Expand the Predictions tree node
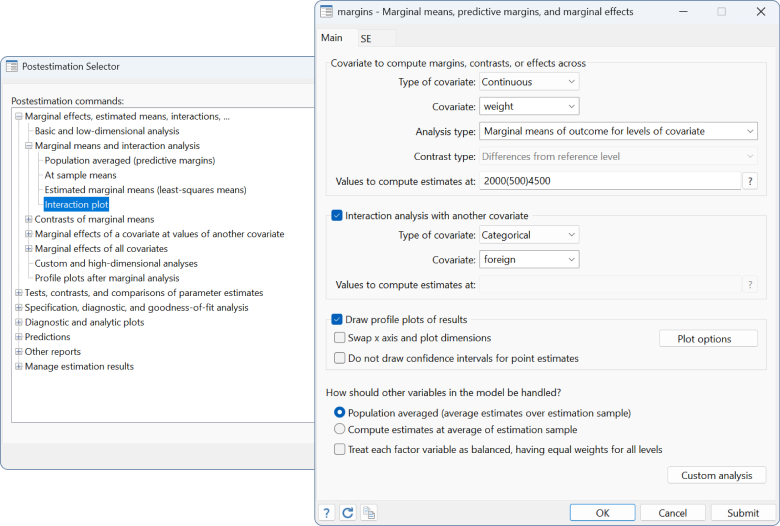Screen dimensions: 780x526 tap(18, 337)
